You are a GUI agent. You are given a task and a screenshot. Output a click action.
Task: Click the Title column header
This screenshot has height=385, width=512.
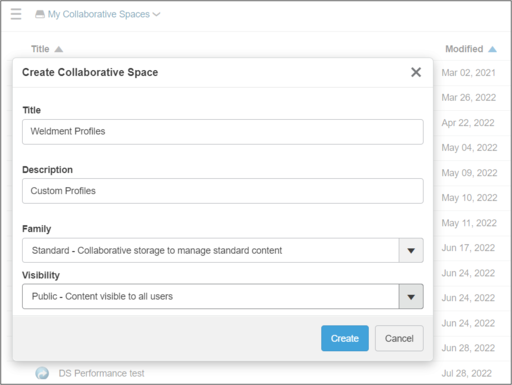[x=40, y=49]
